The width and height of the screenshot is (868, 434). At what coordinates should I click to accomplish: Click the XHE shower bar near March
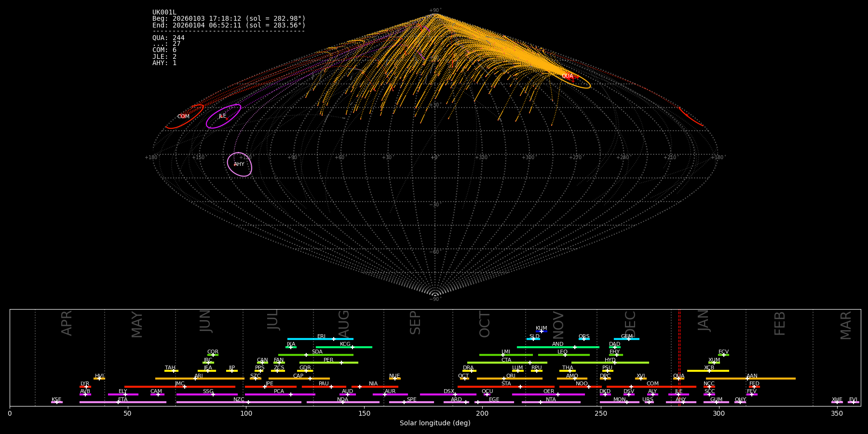click(837, 402)
